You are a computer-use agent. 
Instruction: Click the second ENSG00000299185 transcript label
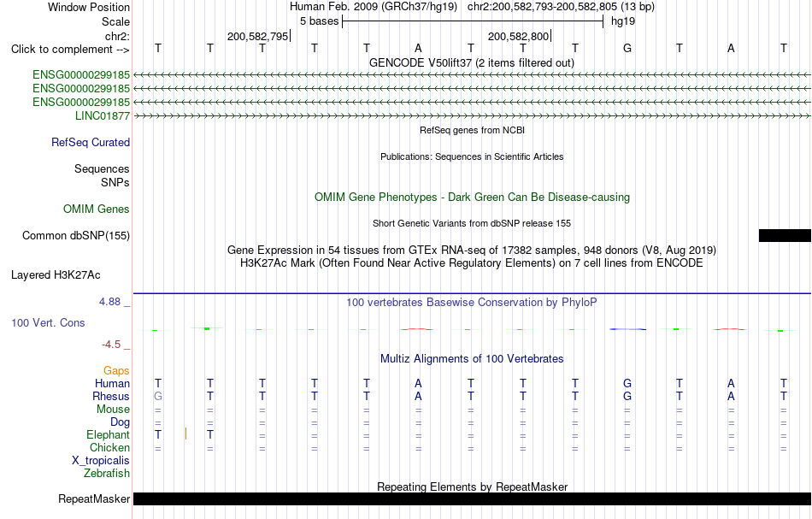81,89
